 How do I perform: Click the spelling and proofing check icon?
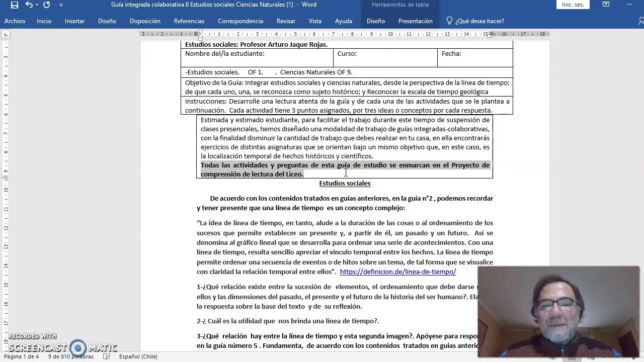107,356
